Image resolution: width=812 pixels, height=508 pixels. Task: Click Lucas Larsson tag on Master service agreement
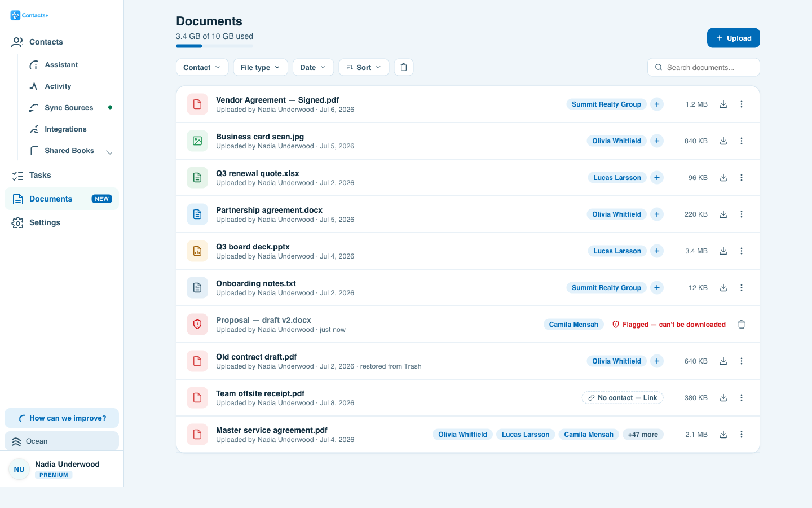point(526,435)
